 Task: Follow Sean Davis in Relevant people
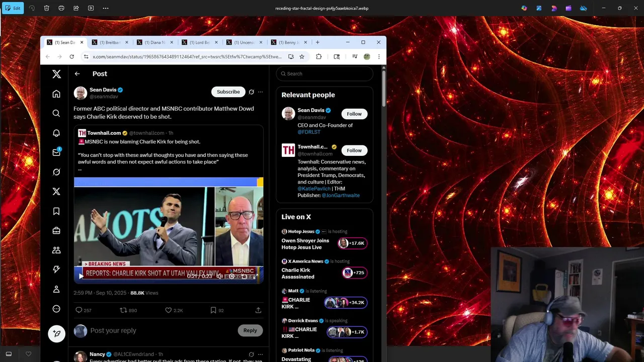coord(354,114)
